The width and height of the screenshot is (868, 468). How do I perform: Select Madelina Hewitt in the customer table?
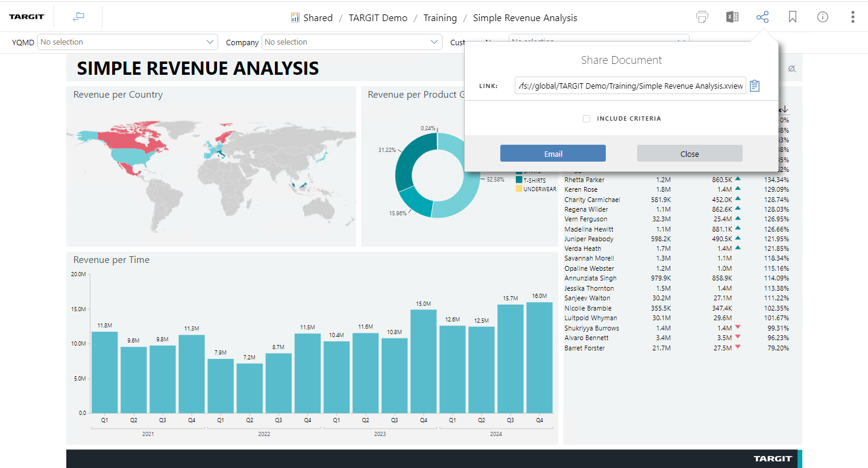click(589, 229)
